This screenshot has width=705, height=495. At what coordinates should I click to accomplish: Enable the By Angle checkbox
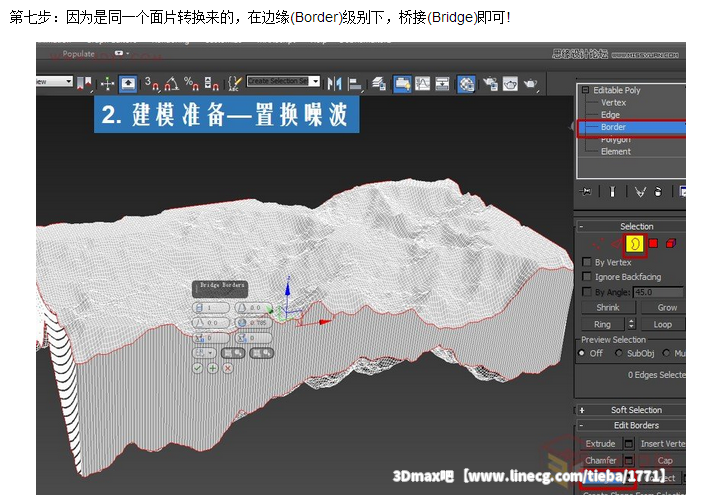coord(587,291)
